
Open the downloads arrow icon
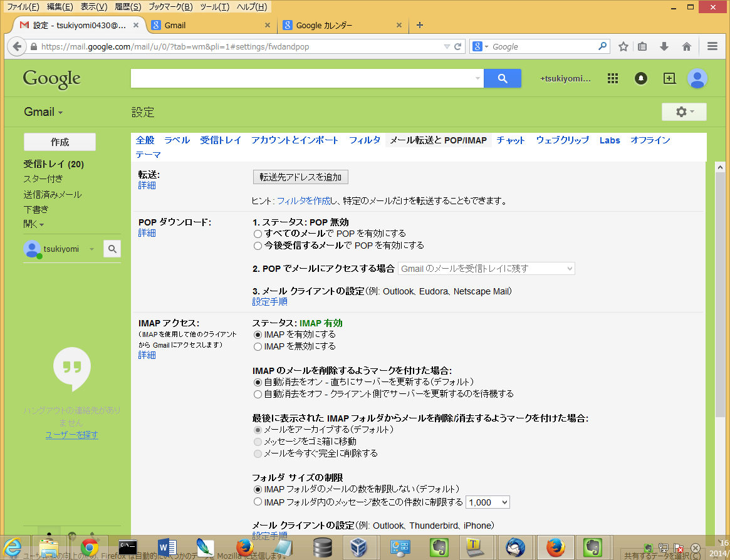click(x=664, y=46)
